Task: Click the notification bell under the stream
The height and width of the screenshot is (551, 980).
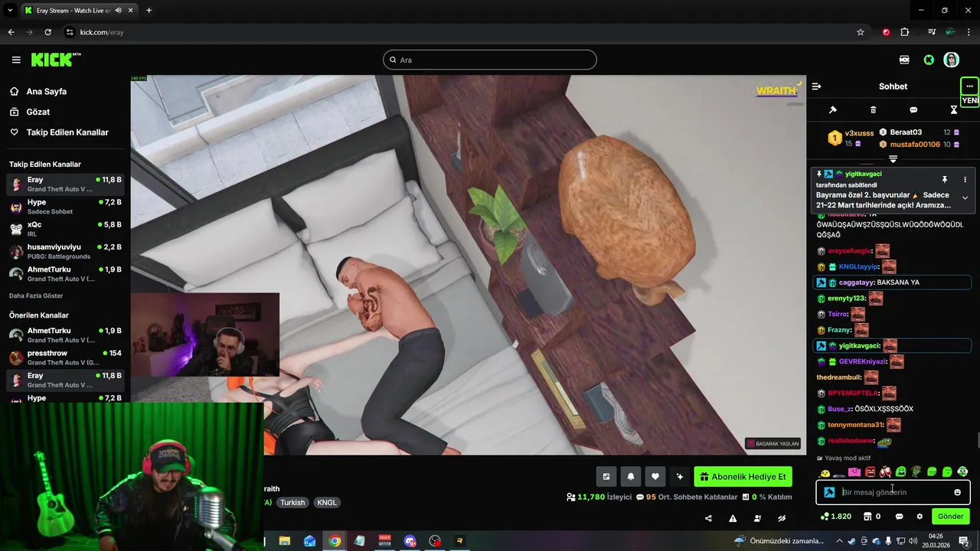Action: (631, 477)
